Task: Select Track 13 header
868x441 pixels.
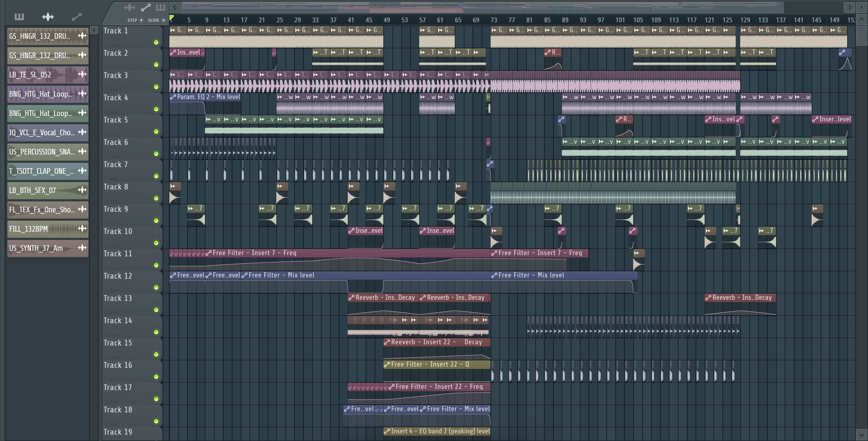Action: pyautogui.click(x=132, y=304)
